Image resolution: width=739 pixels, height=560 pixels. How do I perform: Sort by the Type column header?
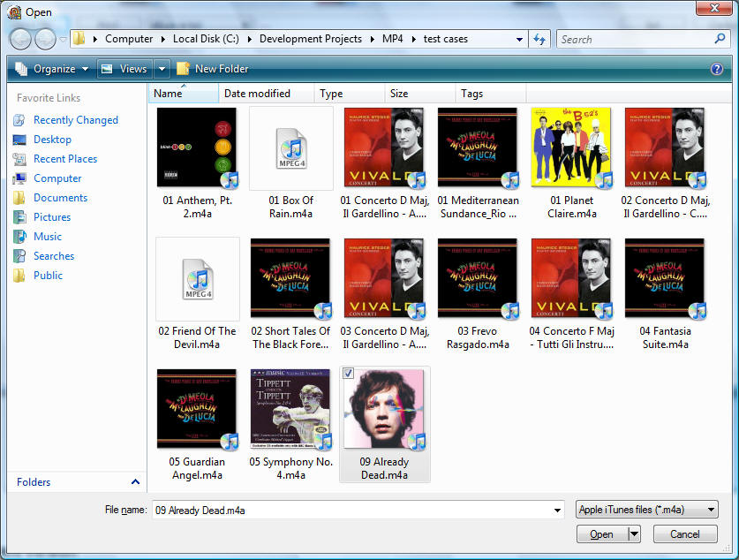pos(350,94)
